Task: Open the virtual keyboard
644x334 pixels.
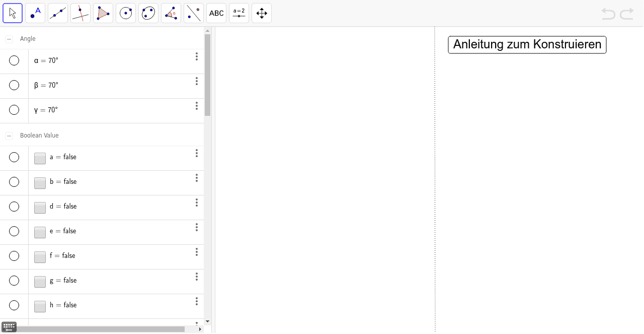Action: [9, 326]
